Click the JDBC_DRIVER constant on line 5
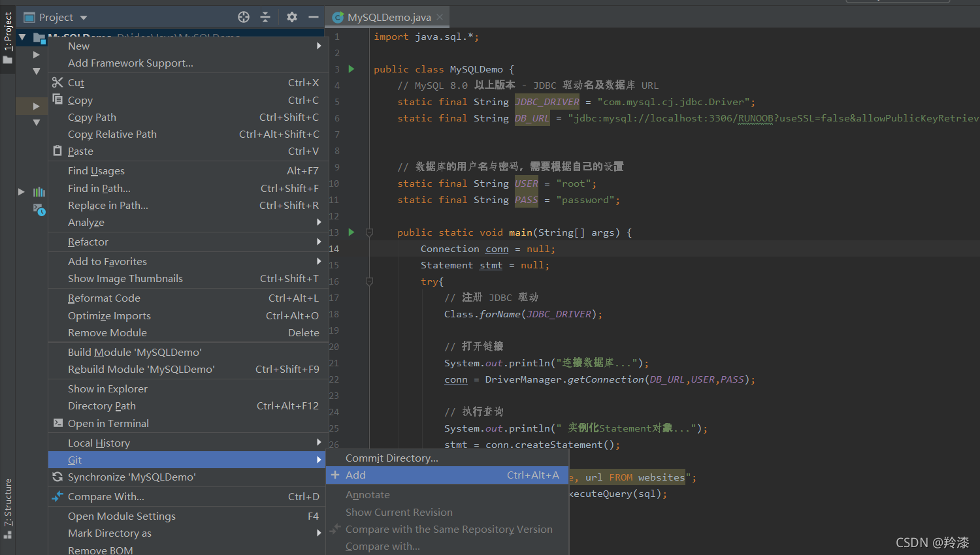The height and width of the screenshot is (555, 980). click(x=547, y=102)
